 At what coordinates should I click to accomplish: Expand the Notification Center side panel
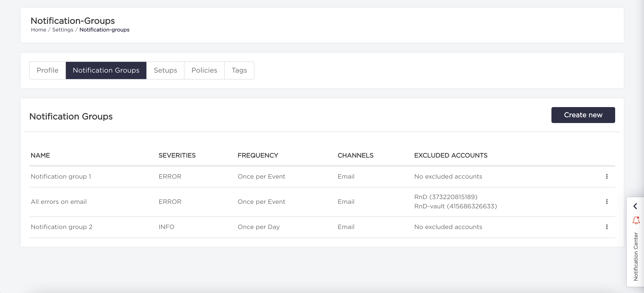[635, 206]
